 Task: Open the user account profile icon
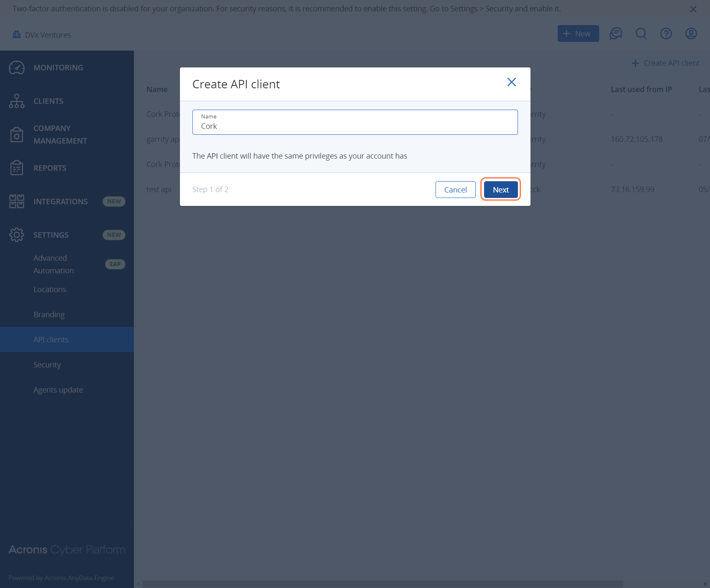[x=691, y=33]
